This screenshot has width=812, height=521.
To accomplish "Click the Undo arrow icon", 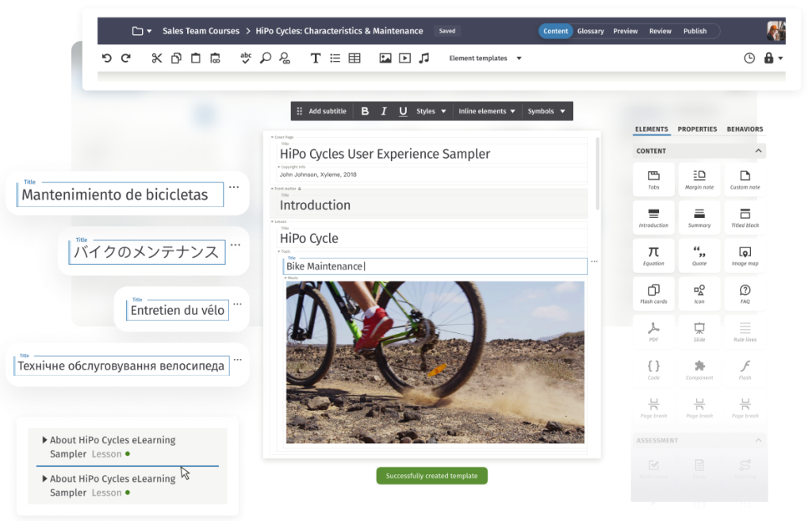I will (107, 58).
